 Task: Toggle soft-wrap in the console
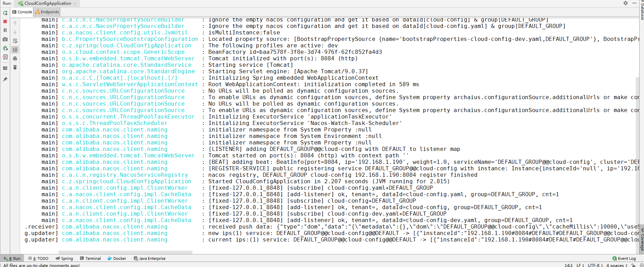click(x=15, y=41)
